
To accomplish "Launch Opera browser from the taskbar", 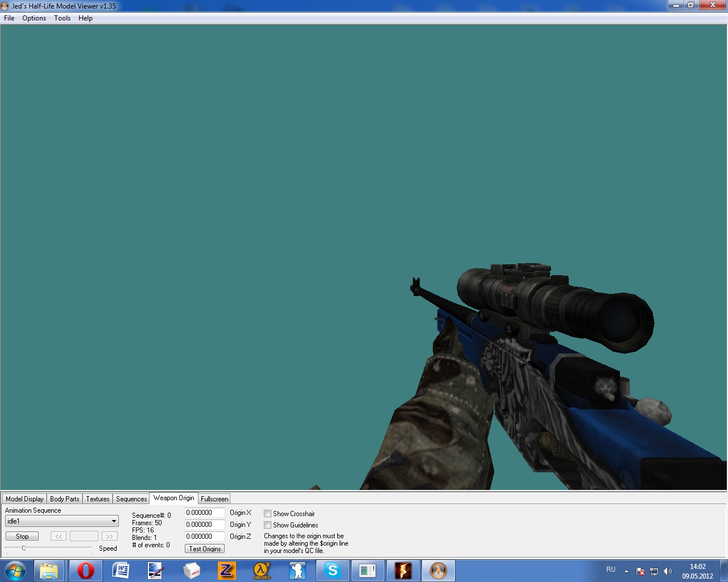I will click(85, 571).
